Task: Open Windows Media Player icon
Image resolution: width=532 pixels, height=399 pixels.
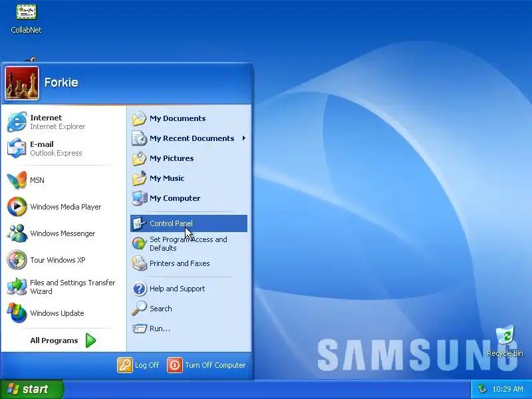Action: pyautogui.click(x=17, y=207)
